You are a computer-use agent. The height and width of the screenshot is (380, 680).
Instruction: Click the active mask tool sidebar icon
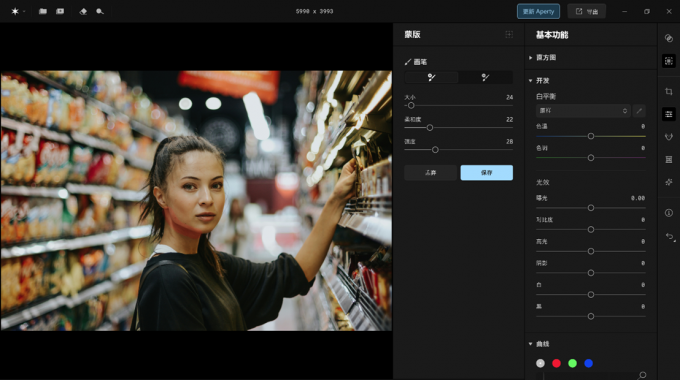coord(669,61)
